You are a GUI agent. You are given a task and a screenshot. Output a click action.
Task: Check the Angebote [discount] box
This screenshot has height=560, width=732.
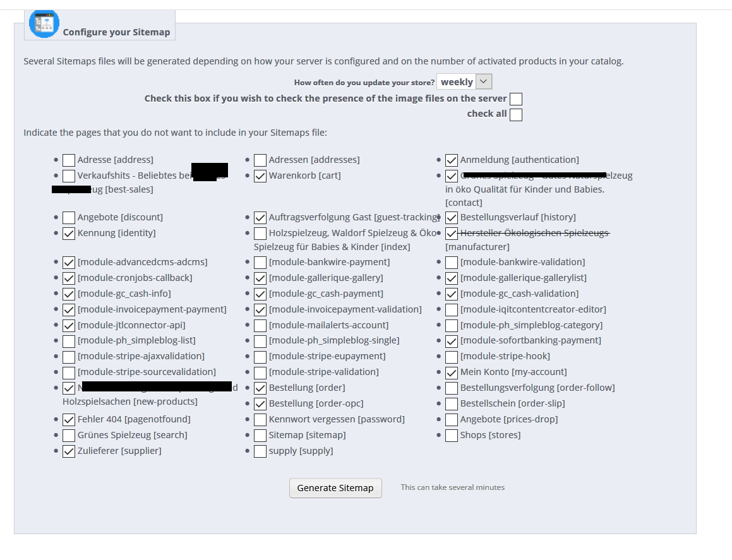click(x=69, y=218)
